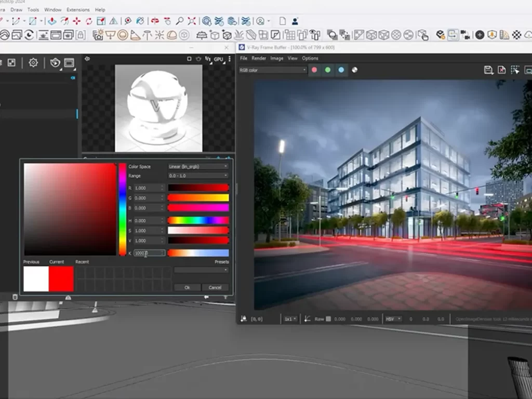Image resolution: width=532 pixels, height=399 pixels.
Task: Toggle the red channel button
Action: pos(314,70)
